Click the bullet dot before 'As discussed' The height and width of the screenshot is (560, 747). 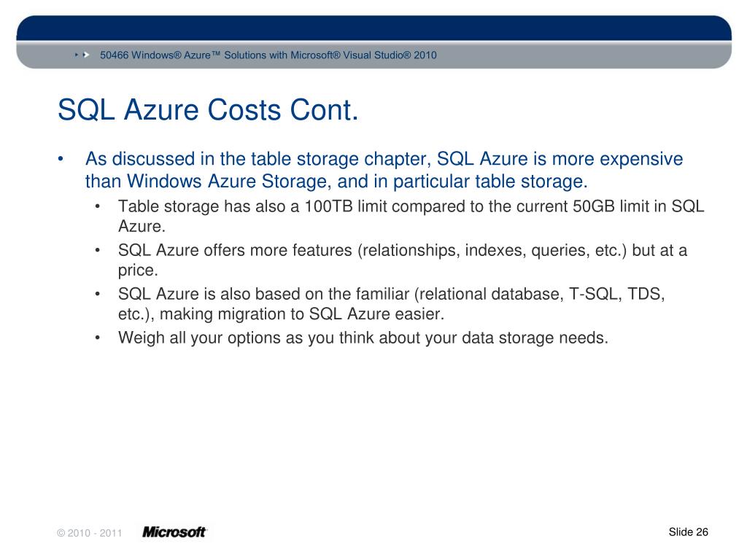(x=61, y=159)
